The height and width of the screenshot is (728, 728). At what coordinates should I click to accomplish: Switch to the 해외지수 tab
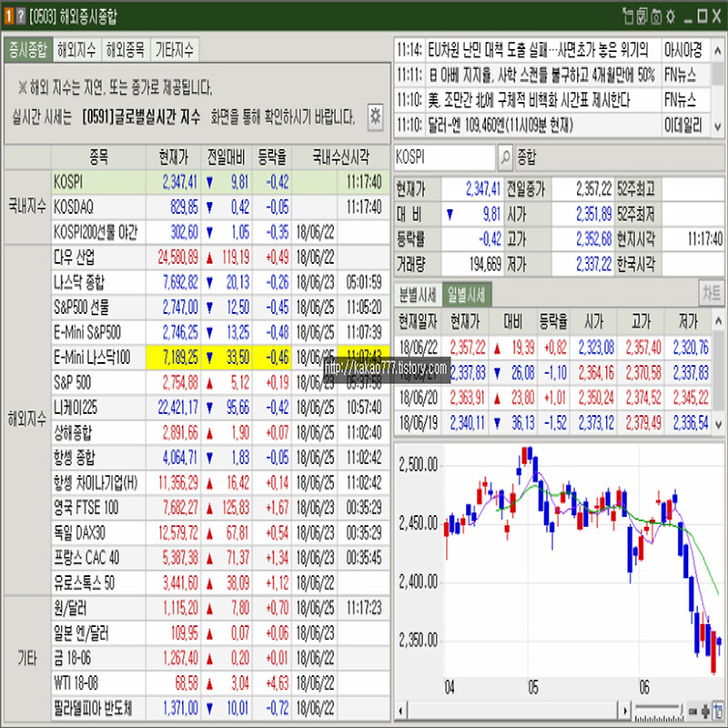(x=76, y=50)
